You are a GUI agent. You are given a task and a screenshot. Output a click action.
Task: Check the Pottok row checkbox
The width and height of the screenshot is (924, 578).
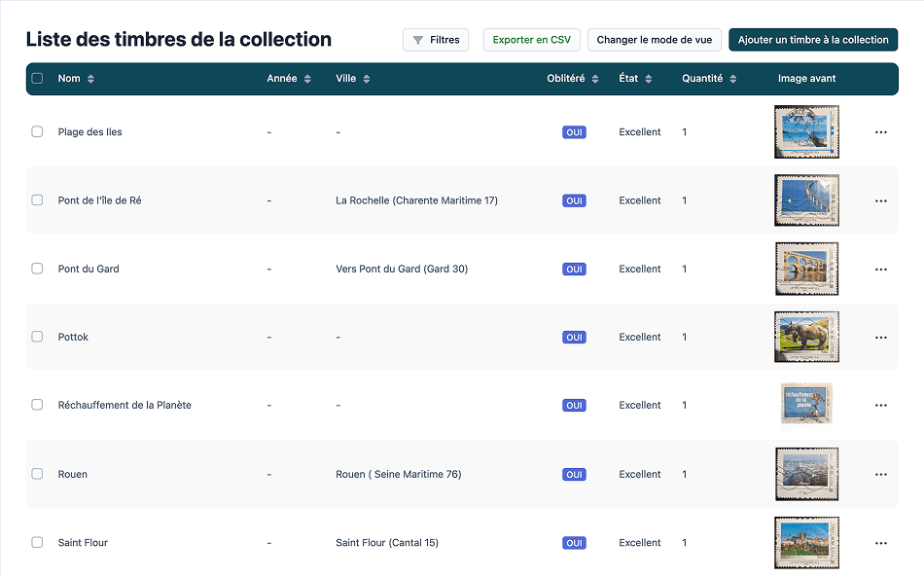(x=37, y=337)
